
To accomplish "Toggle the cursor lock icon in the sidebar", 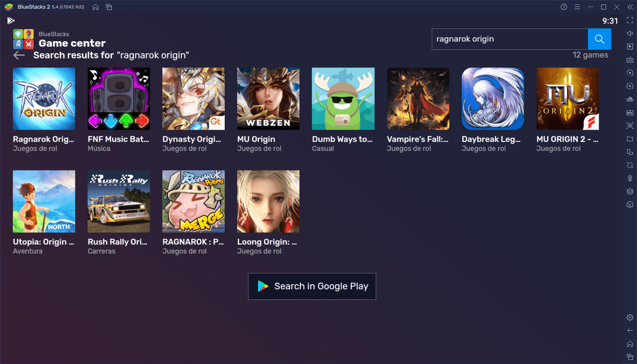I will pos(630,47).
